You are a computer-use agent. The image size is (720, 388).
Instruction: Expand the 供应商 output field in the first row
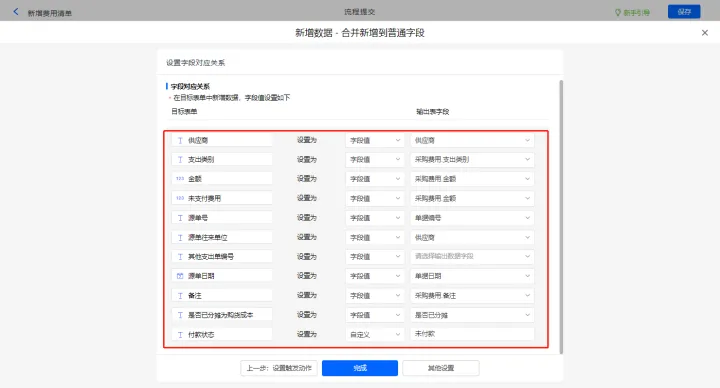pyautogui.click(x=472, y=141)
